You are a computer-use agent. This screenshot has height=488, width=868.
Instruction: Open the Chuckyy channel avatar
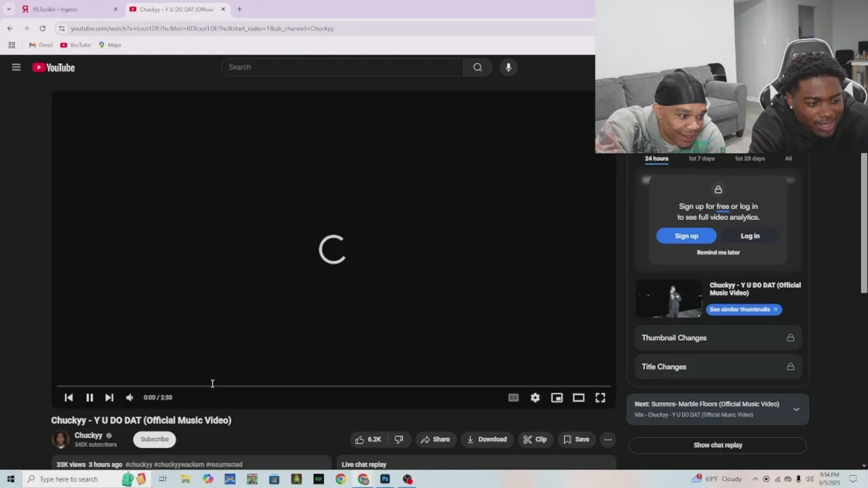(x=60, y=439)
